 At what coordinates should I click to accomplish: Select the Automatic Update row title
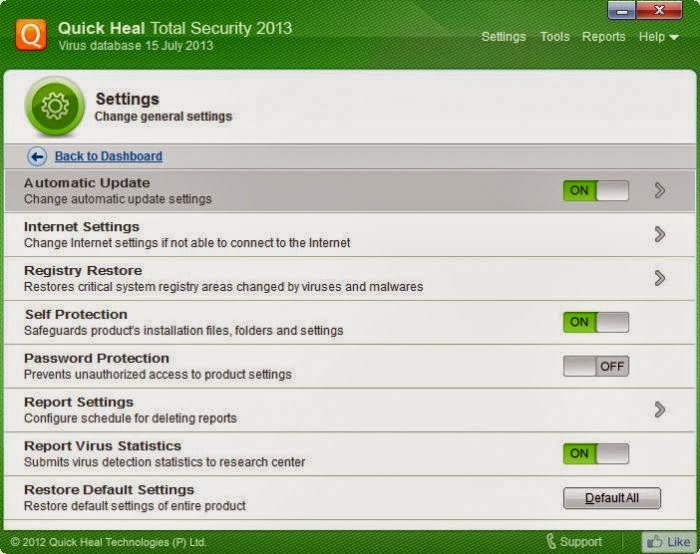(87, 183)
